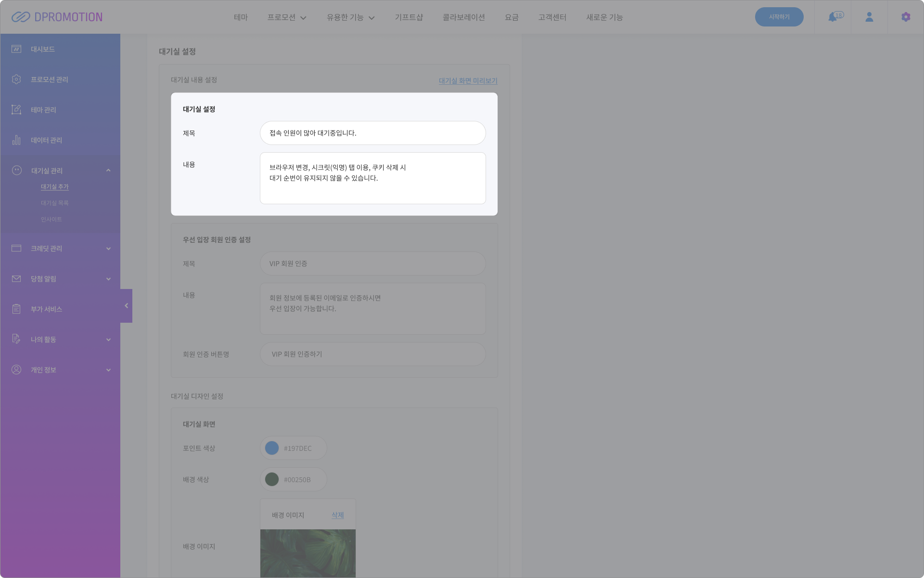Click the 프로모션 관리 gear icon
Image resolution: width=924 pixels, height=578 pixels.
16,79
